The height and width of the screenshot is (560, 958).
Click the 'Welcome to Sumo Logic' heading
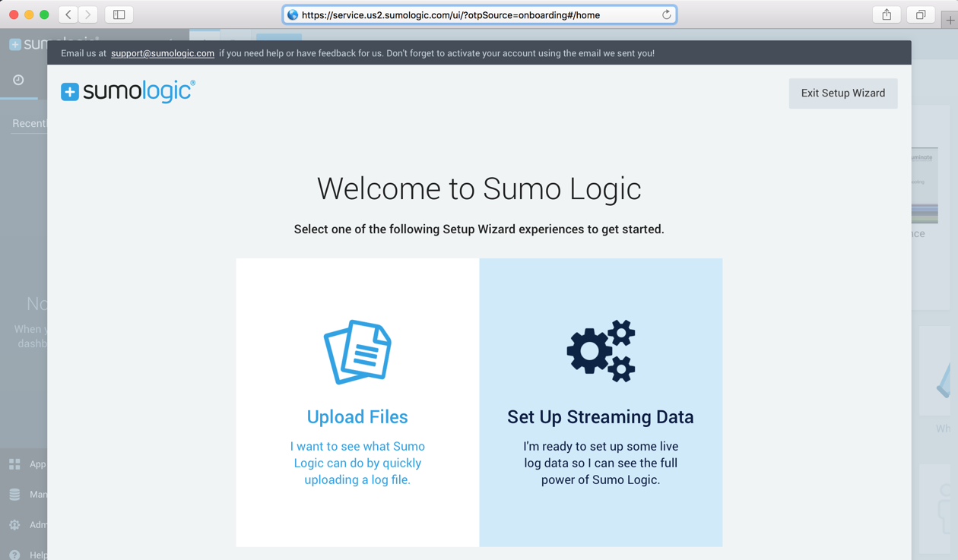pyautogui.click(x=479, y=188)
